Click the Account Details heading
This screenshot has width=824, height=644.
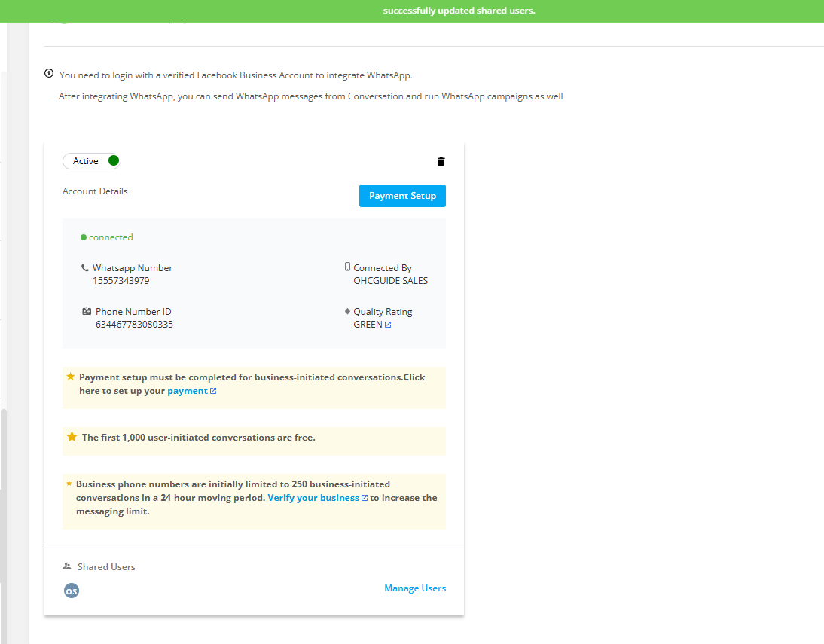pyautogui.click(x=95, y=191)
